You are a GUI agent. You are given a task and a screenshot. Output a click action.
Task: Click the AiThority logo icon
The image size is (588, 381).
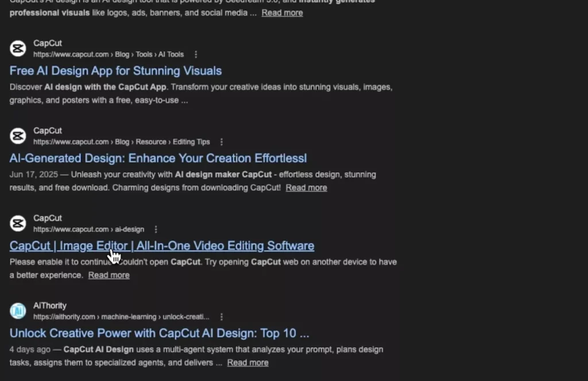(x=17, y=311)
